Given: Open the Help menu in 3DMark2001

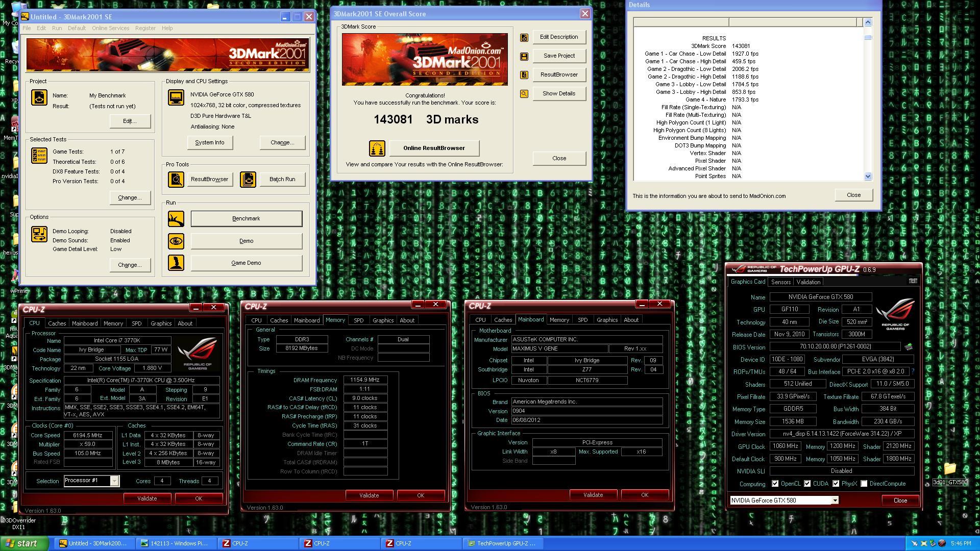Looking at the screenshot, I should point(167,28).
